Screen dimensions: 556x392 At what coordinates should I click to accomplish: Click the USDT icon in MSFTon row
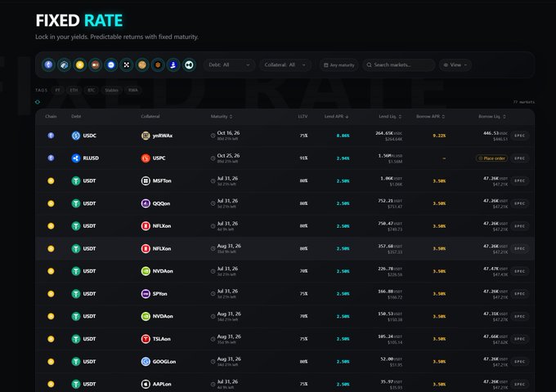(76, 181)
